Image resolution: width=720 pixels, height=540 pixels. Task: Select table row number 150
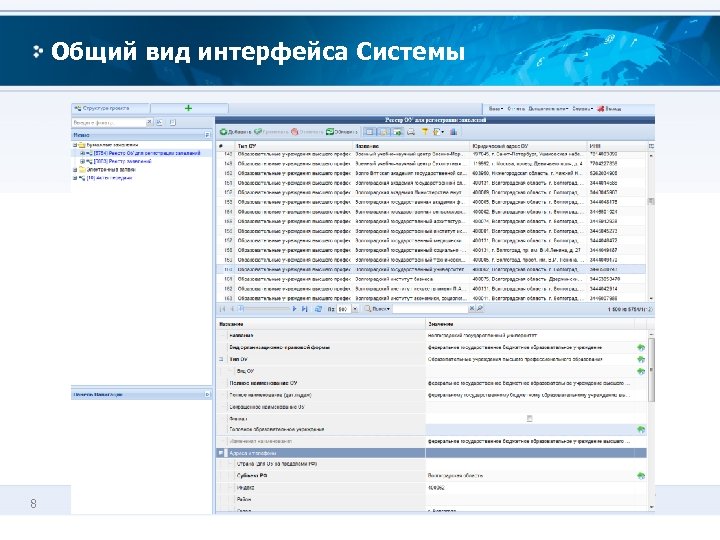coord(431,174)
